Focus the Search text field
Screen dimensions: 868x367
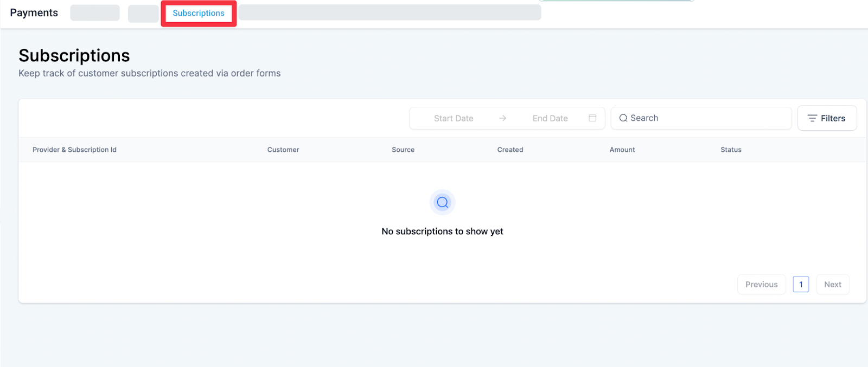click(x=705, y=118)
